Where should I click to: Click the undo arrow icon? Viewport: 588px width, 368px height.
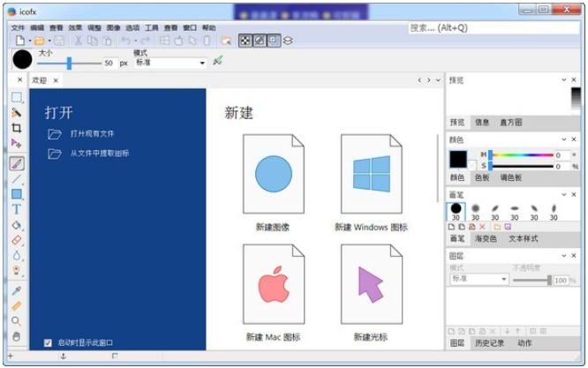pos(126,41)
